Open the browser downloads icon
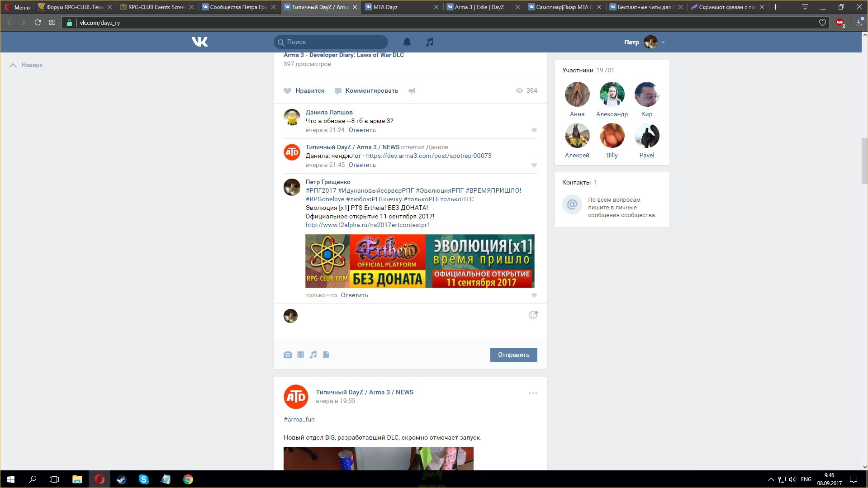This screenshot has height=488, width=868. [x=859, y=23]
